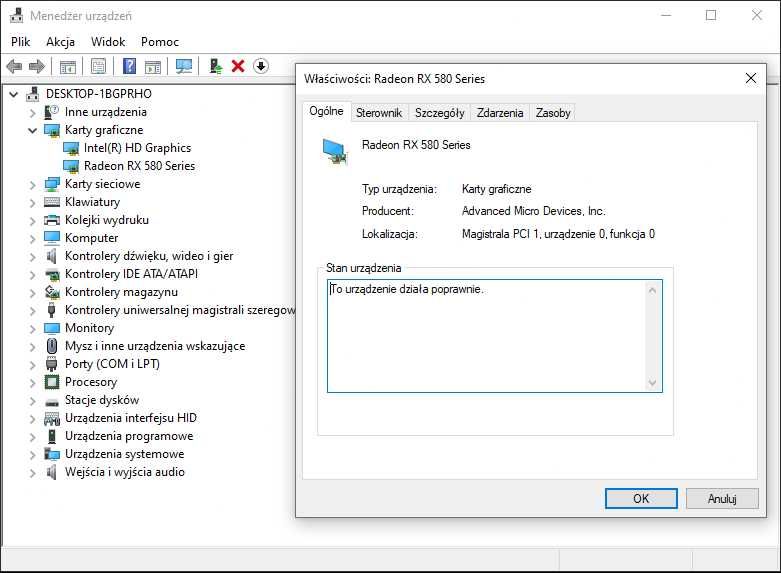Click the Mysz i inne urządzenia mouse icon
This screenshot has width=781, height=573.
(x=51, y=346)
